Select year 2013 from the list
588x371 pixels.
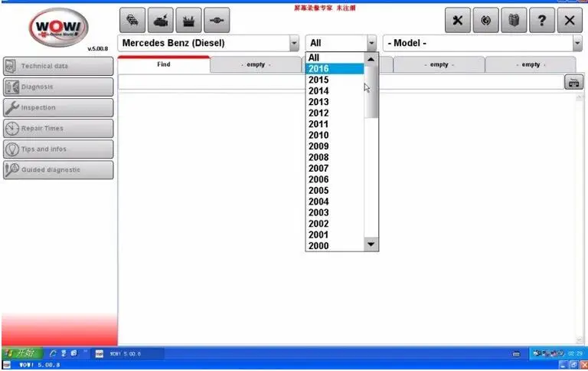(335, 102)
